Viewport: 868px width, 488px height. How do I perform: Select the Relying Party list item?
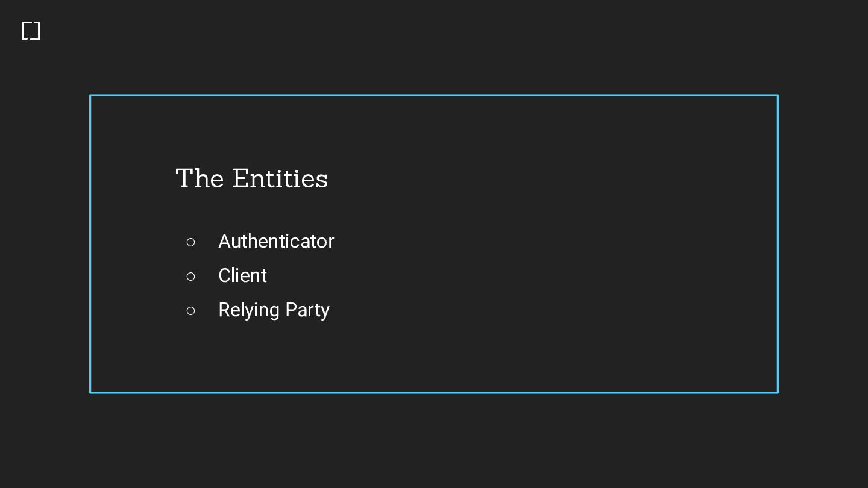click(x=274, y=310)
